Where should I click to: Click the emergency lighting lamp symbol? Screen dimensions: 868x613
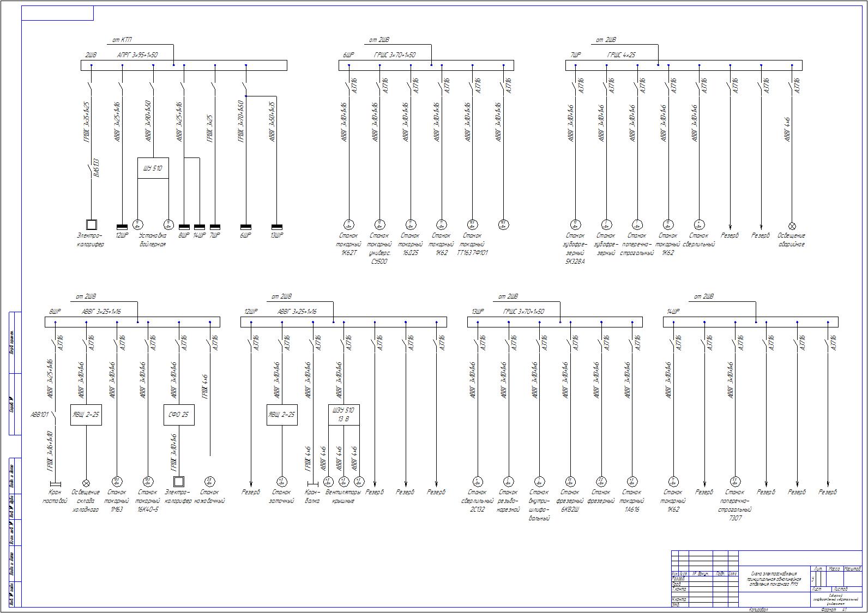(792, 226)
